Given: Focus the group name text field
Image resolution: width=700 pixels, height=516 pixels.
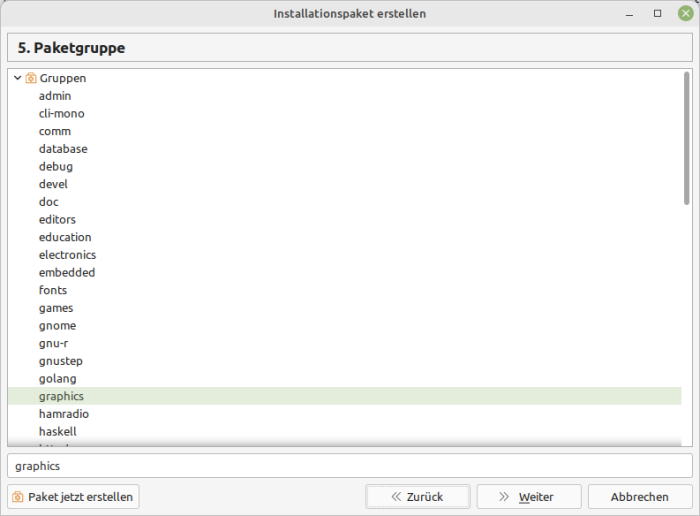Looking at the screenshot, I should pos(350,466).
